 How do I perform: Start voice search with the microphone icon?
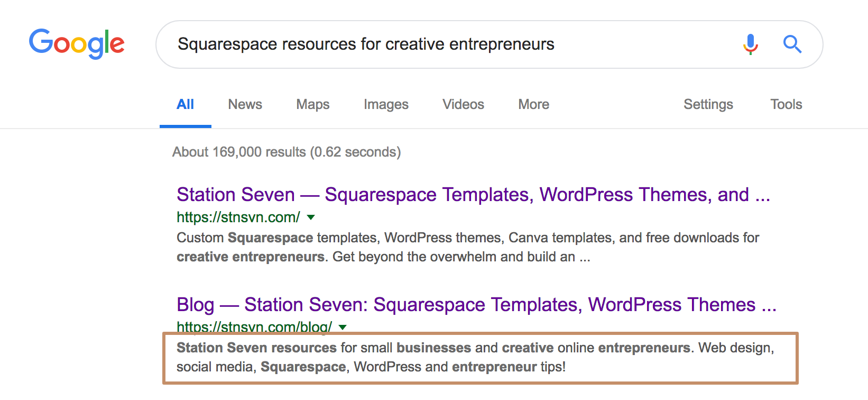click(x=750, y=44)
